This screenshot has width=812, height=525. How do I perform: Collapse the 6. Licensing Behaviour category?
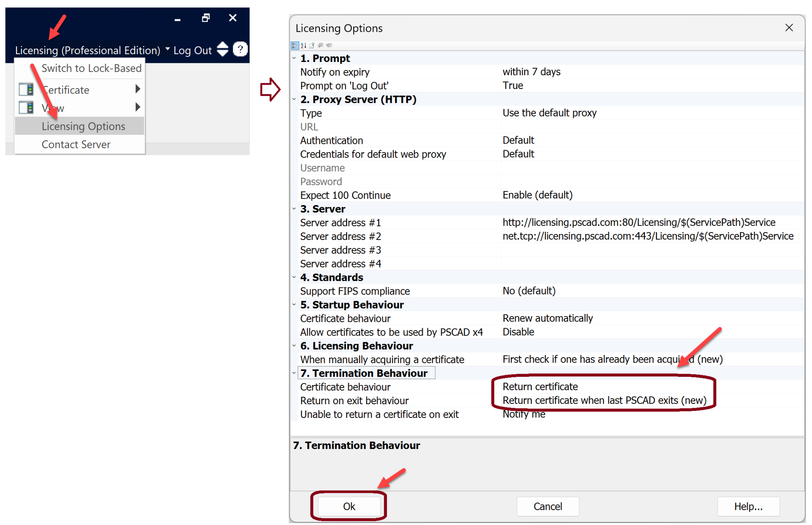pos(294,346)
